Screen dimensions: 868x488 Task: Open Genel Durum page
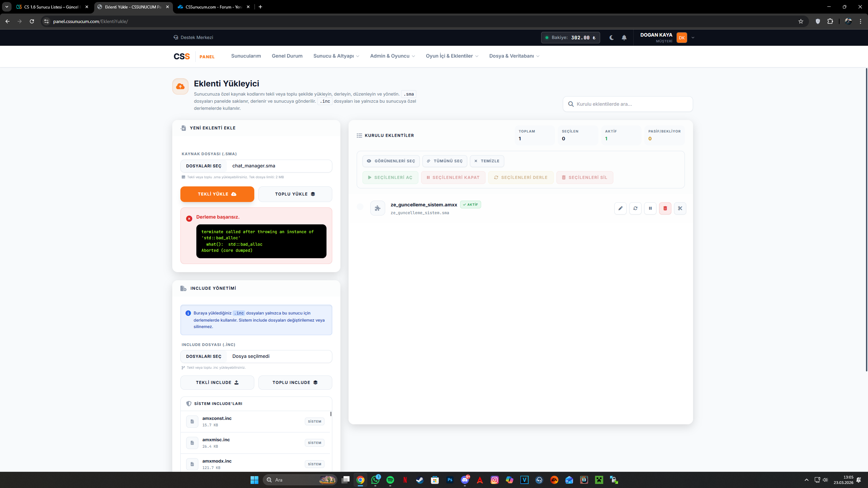coord(287,56)
